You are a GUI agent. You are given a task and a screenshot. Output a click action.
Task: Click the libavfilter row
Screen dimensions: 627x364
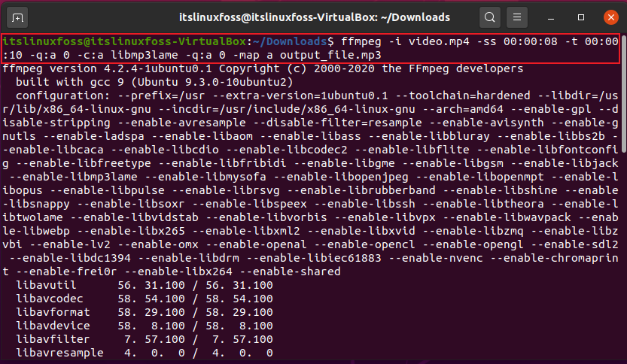click(x=145, y=340)
